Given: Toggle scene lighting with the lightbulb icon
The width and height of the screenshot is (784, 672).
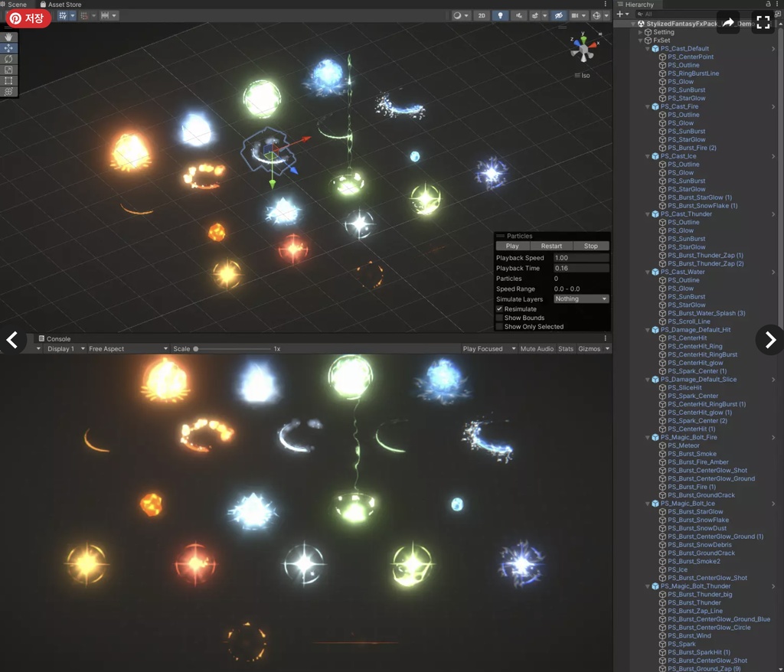Looking at the screenshot, I should pyautogui.click(x=501, y=15).
